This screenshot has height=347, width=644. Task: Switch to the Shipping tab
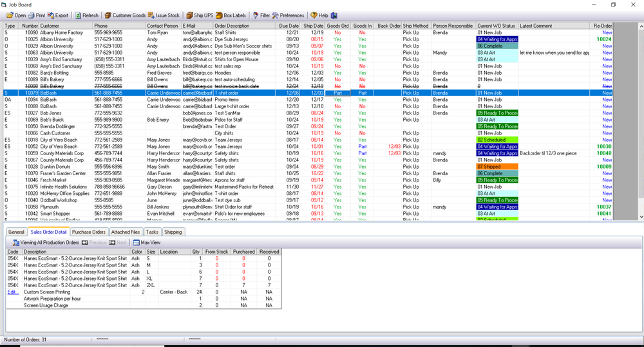[173, 232]
